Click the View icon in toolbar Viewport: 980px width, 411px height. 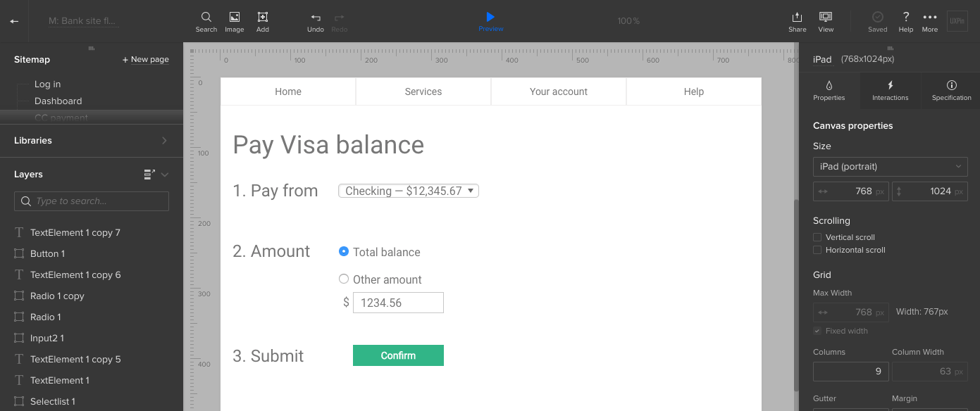click(826, 17)
